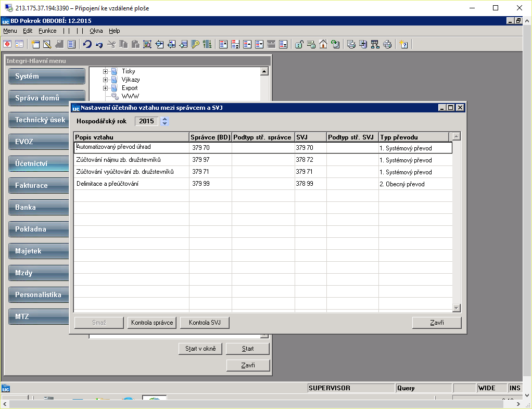Select the Delimitace a přeúčtování row
Image resolution: width=532 pixels, height=409 pixels.
pyautogui.click(x=263, y=184)
